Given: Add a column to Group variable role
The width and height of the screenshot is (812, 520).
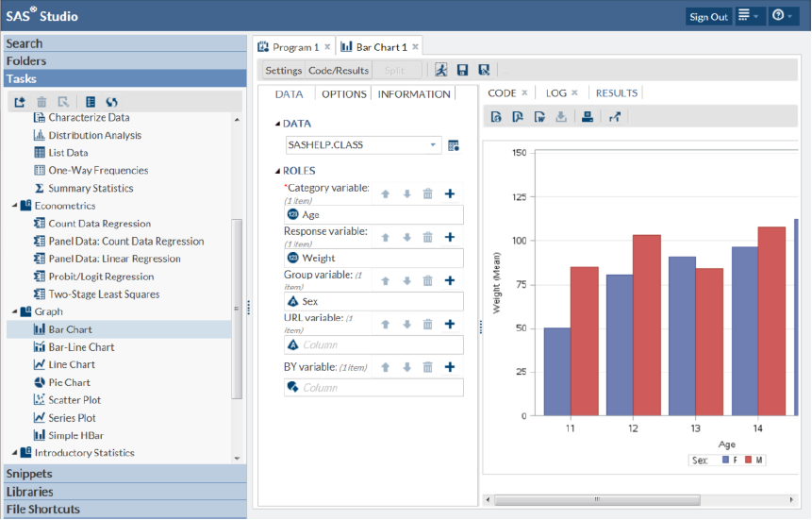Looking at the screenshot, I should point(450,280).
